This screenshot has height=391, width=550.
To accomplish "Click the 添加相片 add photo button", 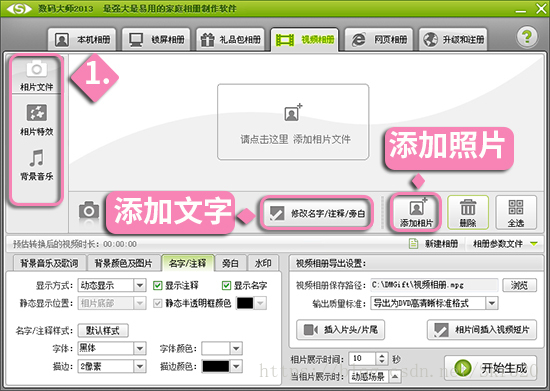I will 416,212.
